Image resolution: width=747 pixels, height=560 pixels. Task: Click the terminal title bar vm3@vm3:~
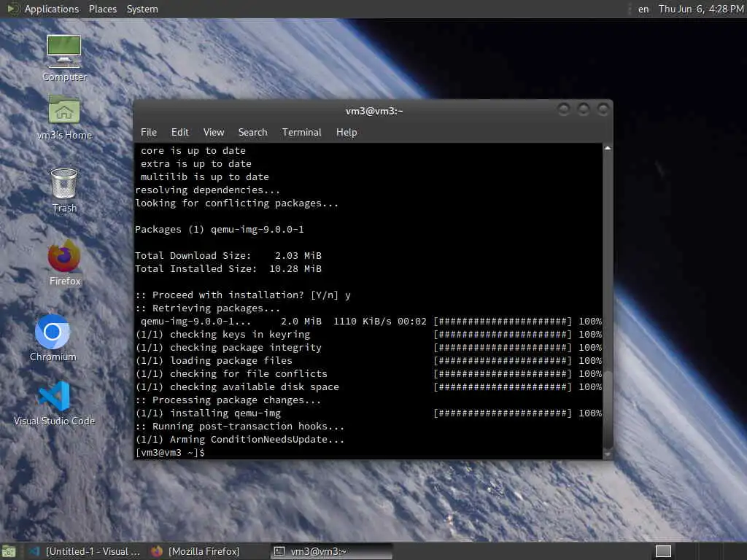tap(374, 111)
